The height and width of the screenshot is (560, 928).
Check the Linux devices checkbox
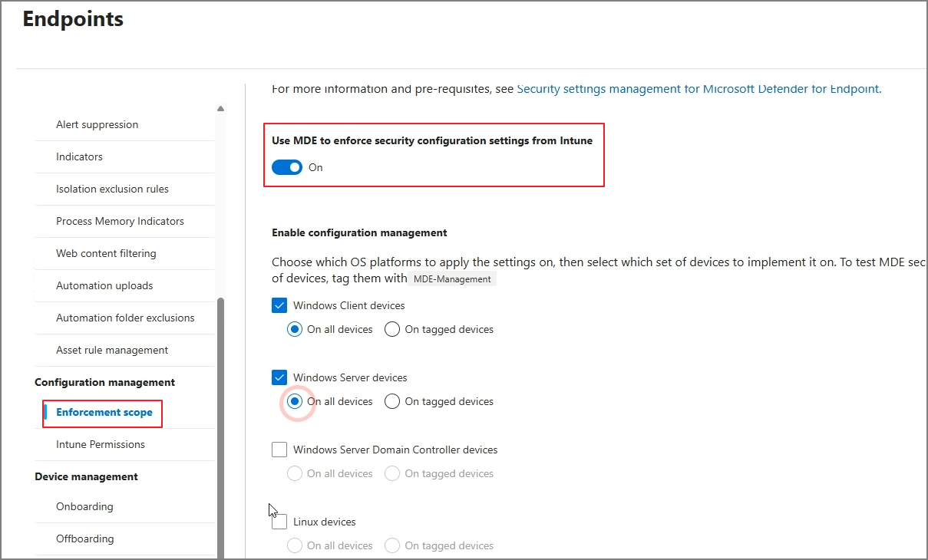(x=279, y=522)
